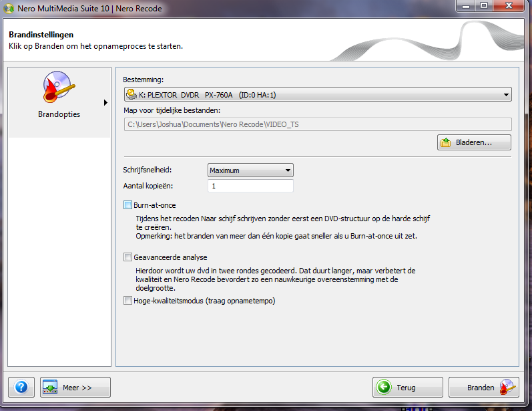
Task: Click the 'Map voor tijdelijke bestanden' label
Action: pos(172,110)
